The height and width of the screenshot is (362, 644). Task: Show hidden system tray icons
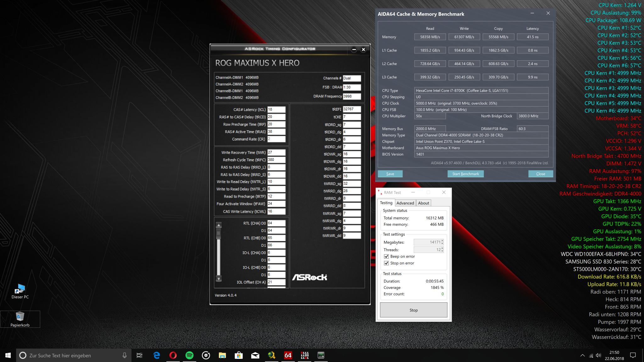[582, 355]
